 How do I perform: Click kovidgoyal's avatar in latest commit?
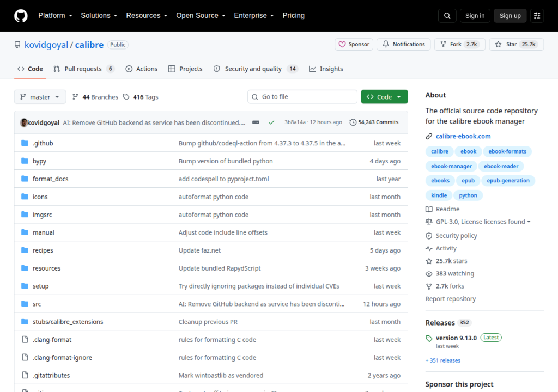24,122
